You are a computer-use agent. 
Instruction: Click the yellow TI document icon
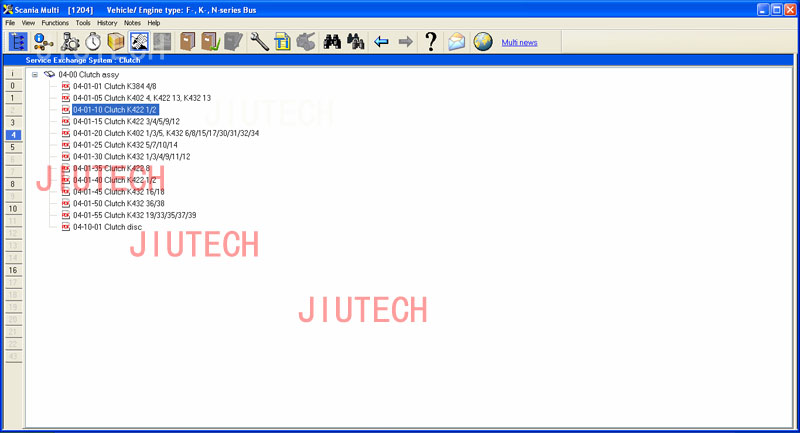(282, 42)
